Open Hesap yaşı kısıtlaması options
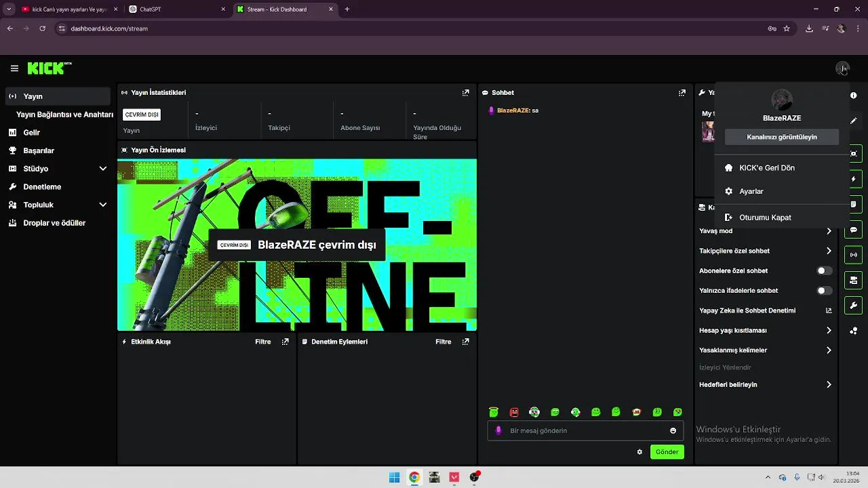Image resolution: width=868 pixels, height=488 pixels. pos(766,331)
